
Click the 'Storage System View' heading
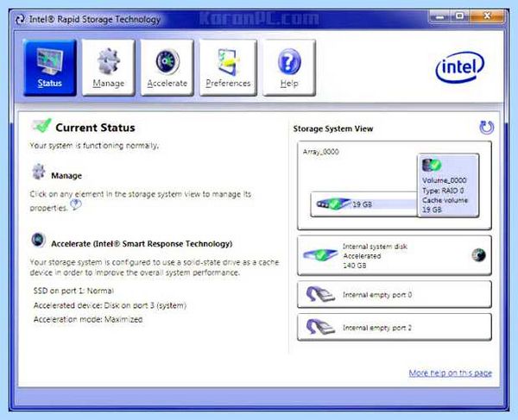point(333,129)
